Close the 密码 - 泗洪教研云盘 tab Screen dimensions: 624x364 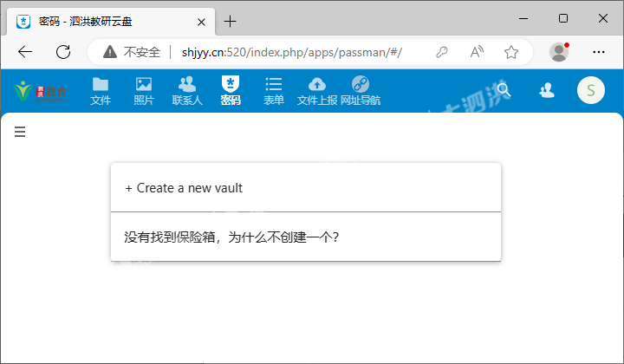pyautogui.click(x=201, y=23)
